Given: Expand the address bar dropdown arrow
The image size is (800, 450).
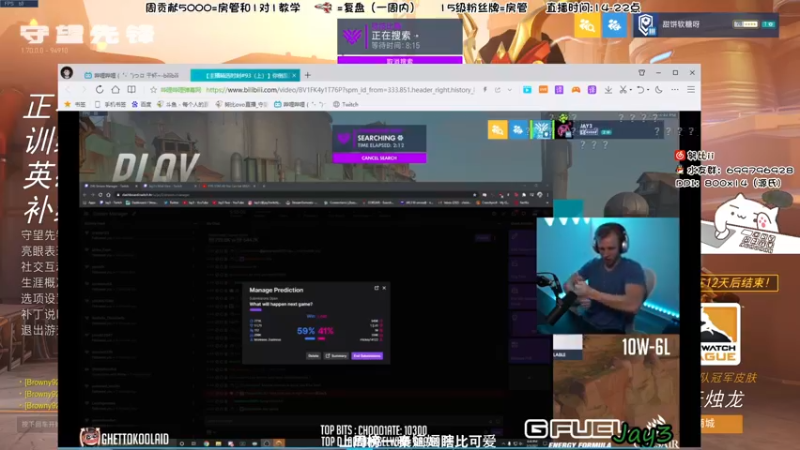Looking at the screenshot, I should coord(510,90).
